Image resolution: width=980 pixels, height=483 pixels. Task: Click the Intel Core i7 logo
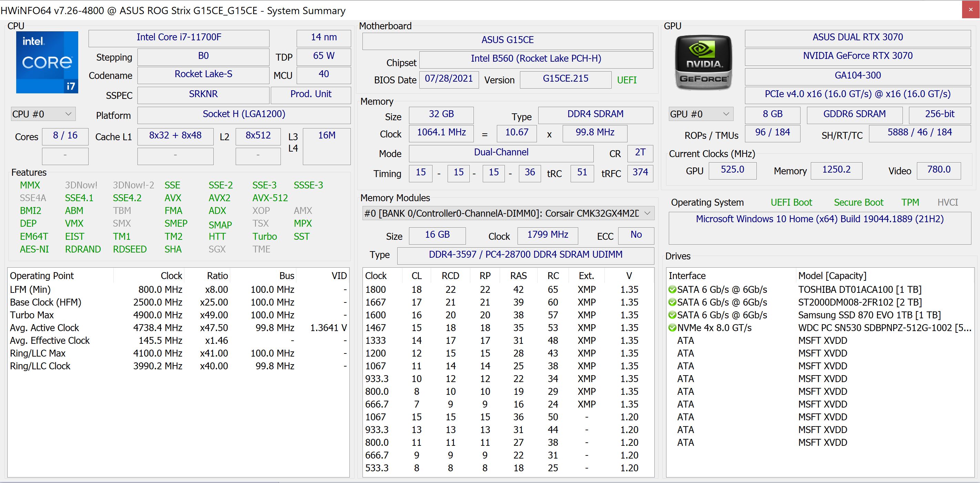(47, 62)
